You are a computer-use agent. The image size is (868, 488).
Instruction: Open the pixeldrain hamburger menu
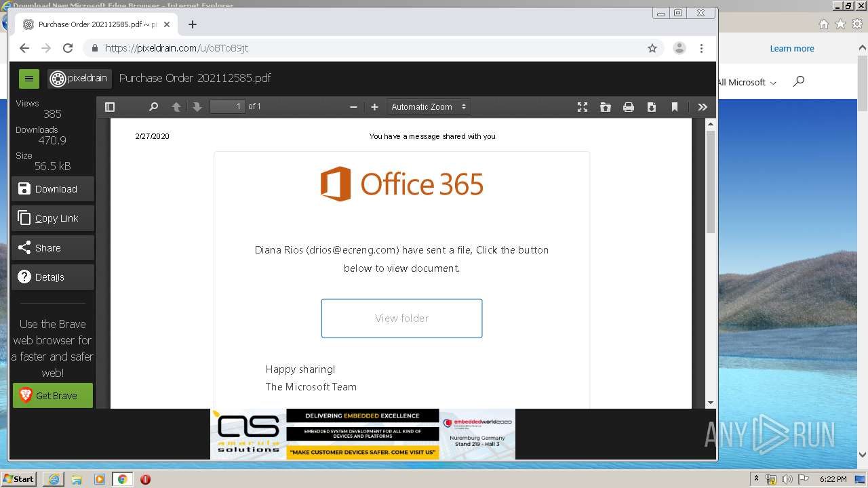(x=29, y=79)
